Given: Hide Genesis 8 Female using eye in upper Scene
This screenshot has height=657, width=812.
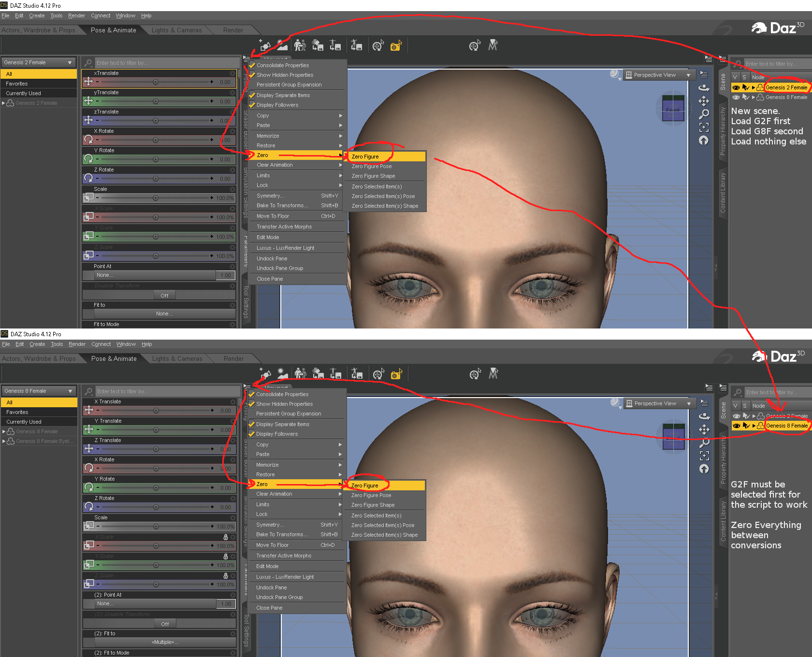Looking at the screenshot, I should 736,97.
